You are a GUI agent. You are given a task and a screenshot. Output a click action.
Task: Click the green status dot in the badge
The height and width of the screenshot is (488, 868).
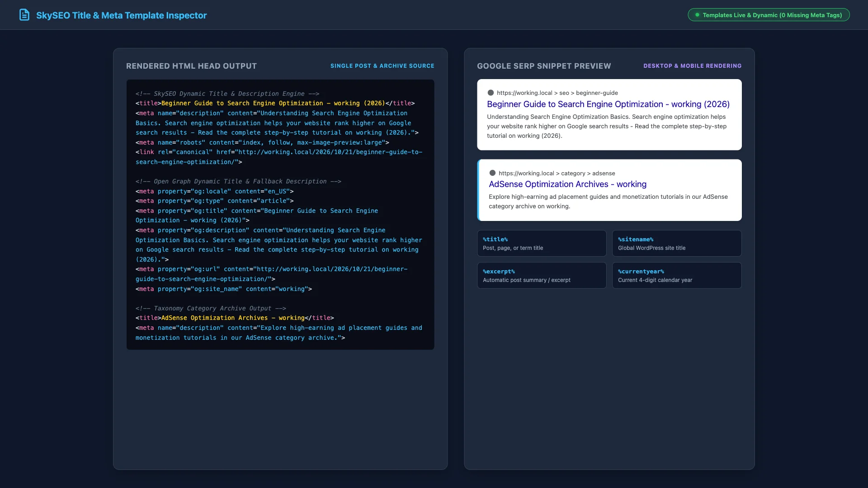click(x=697, y=15)
